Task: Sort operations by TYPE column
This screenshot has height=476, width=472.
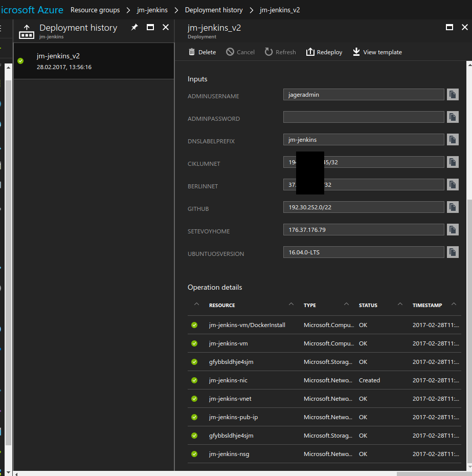Action: (310, 305)
